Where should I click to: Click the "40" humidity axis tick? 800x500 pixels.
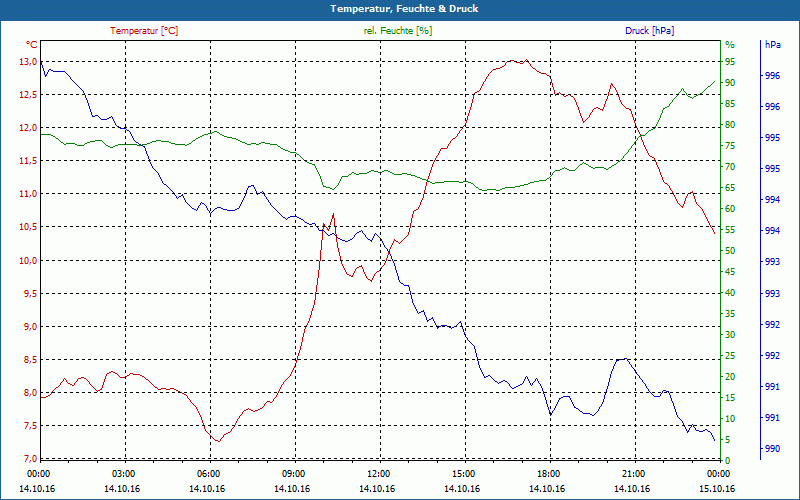pyautogui.click(x=730, y=293)
